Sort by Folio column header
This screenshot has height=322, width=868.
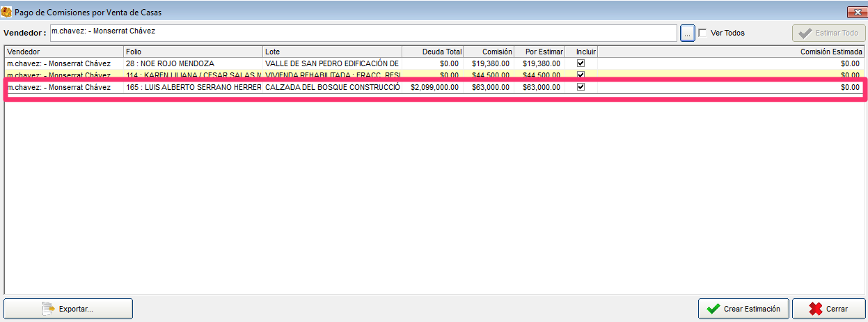point(193,52)
